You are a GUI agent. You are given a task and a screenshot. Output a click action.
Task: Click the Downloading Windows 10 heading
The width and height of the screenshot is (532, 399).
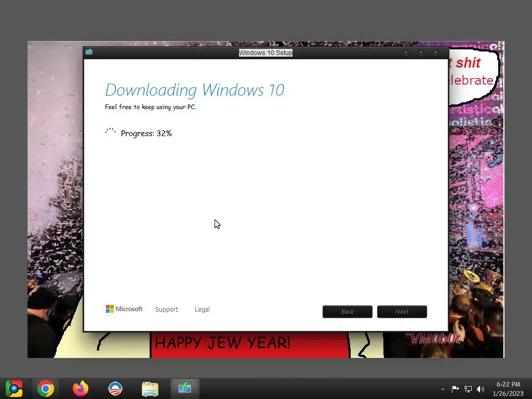click(195, 90)
